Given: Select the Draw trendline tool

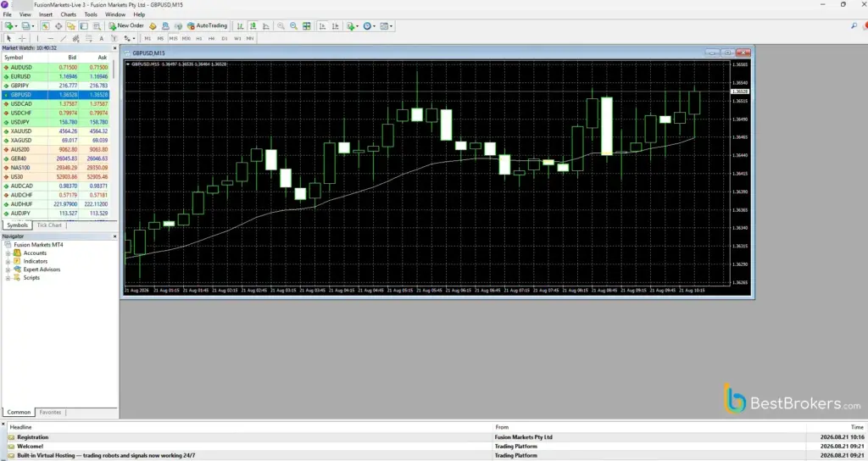Looking at the screenshot, I should [63, 38].
